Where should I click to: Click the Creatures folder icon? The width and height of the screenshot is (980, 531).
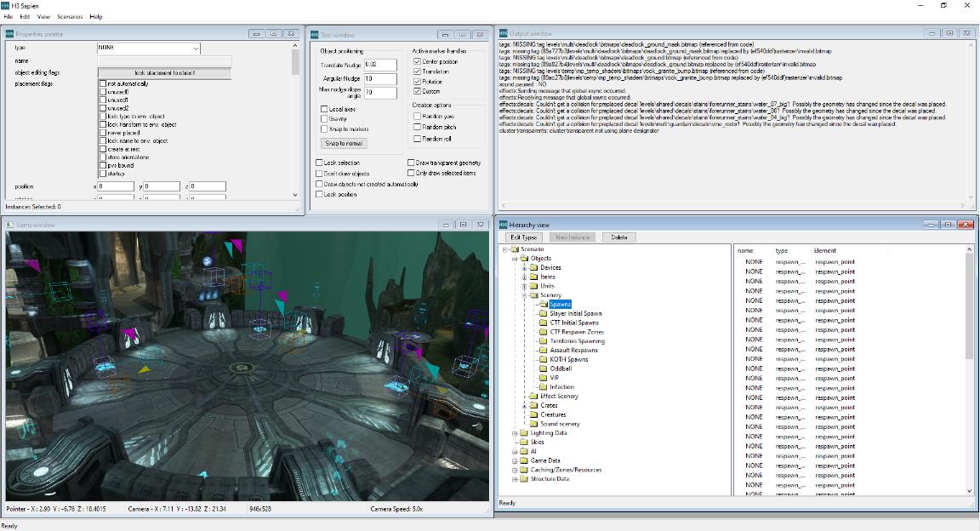(x=533, y=414)
